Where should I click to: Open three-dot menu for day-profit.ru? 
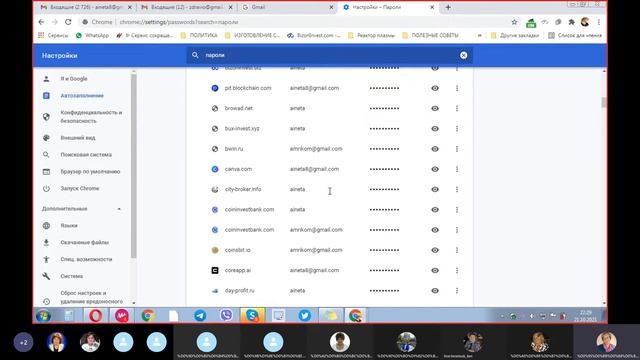click(x=457, y=291)
